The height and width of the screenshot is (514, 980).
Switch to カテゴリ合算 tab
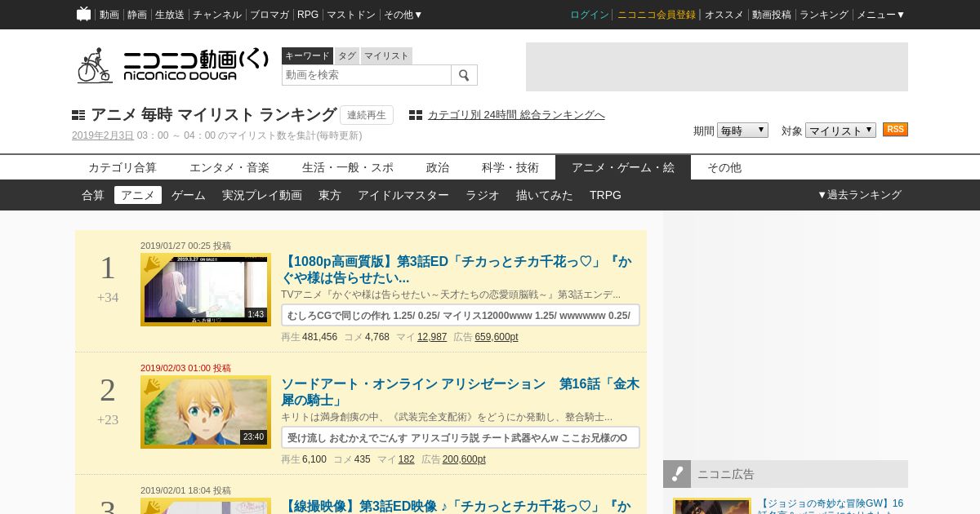pyautogui.click(x=122, y=167)
